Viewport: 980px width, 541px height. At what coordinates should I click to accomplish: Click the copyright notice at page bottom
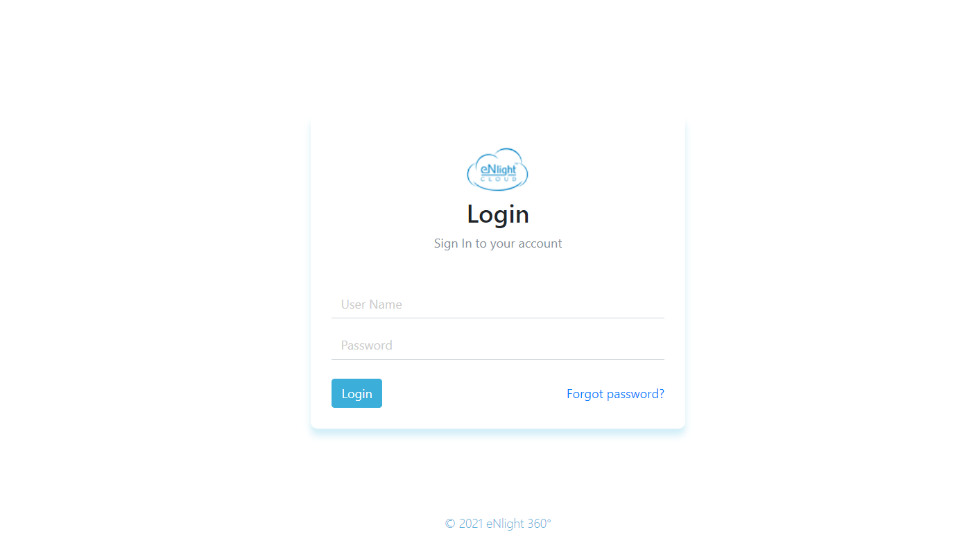pyautogui.click(x=498, y=524)
